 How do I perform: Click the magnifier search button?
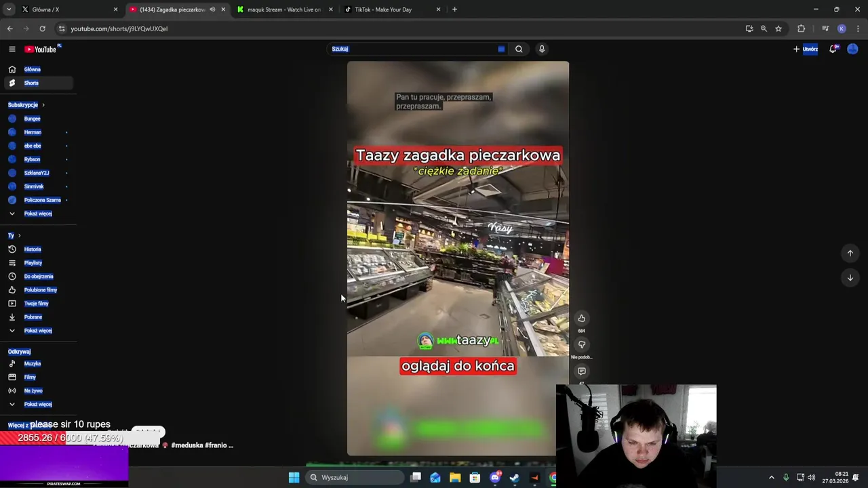click(519, 49)
